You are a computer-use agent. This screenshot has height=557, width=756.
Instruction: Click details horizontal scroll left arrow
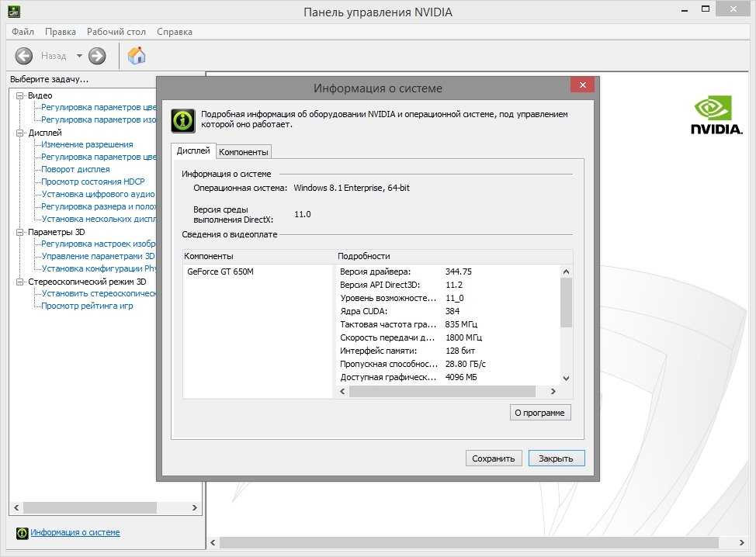pyautogui.click(x=343, y=391)
